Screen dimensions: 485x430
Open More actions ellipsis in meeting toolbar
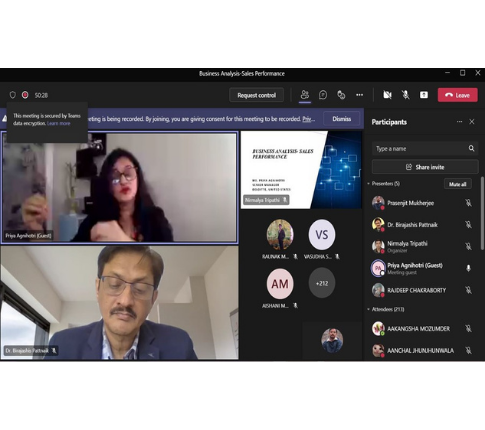(x=359, y=95)
